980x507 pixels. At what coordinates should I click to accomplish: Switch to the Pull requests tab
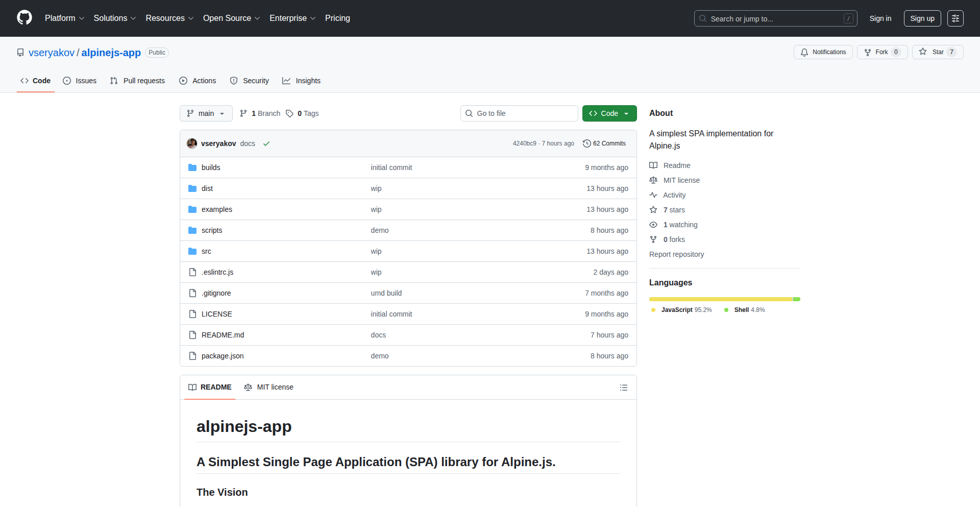(x=138, y=81)
